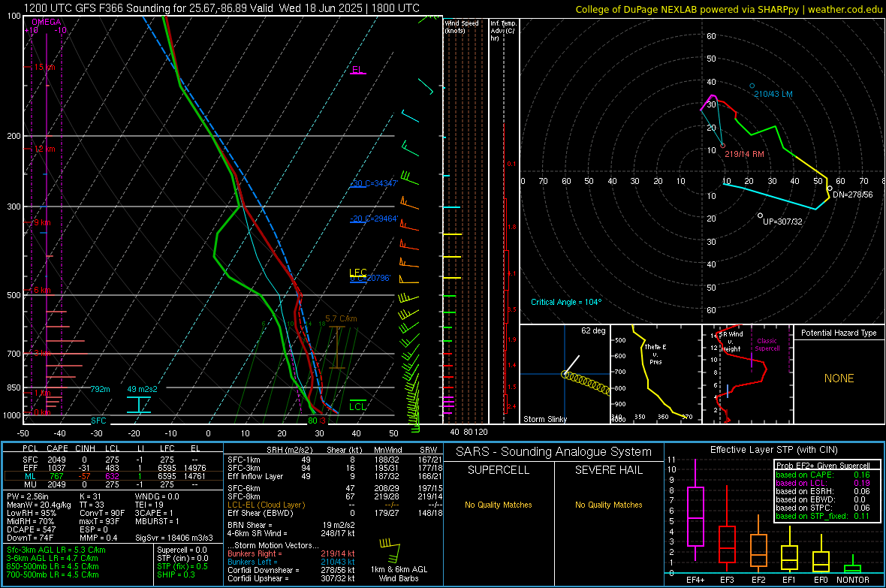This screenshot has width=886, height=588.
Task: Click the SARS - Sounding Analogue System heading
Action: point(554,452)
